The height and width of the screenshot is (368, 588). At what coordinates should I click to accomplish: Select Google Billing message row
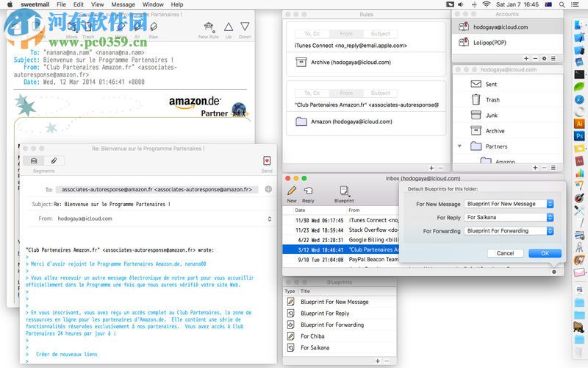point(340,240)
